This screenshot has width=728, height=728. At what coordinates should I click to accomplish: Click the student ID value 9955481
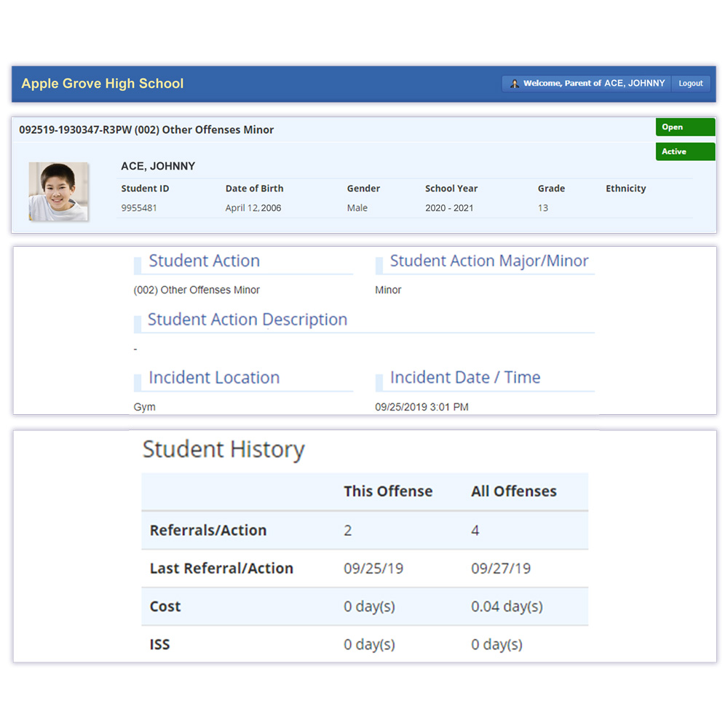coord(139,208)
